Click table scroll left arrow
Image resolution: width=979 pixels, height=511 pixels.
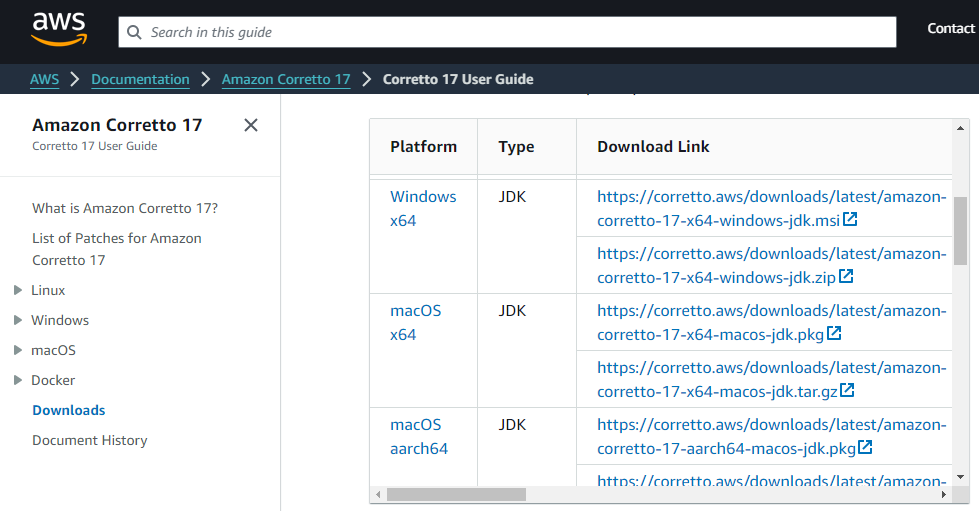(378, 495)
